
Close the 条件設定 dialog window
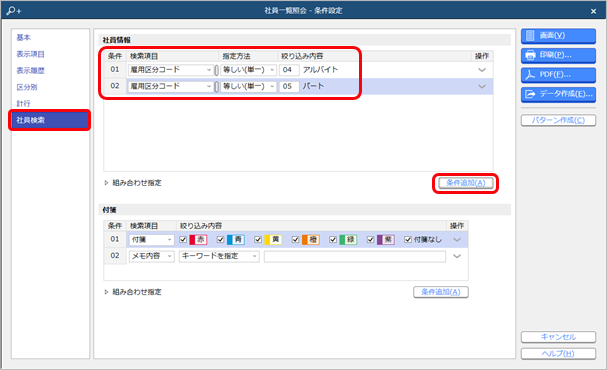593,11
